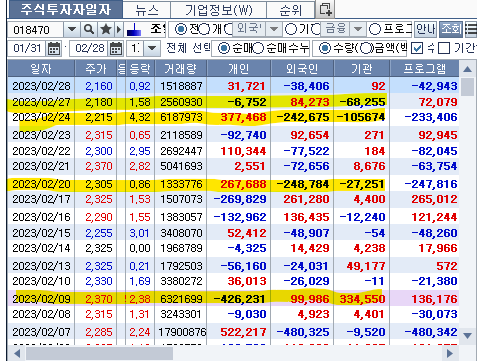The width and height of the screenshot is (477, 361).
Task: Click the end date field 02/28
Action: tap(89, 49)
